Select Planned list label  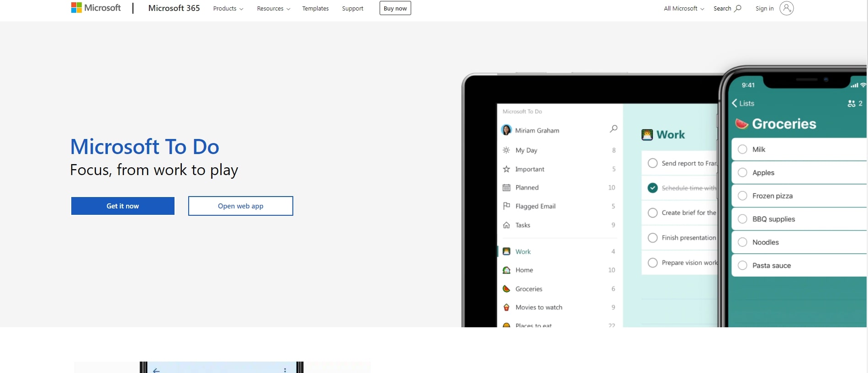click(x=527, y=187)
